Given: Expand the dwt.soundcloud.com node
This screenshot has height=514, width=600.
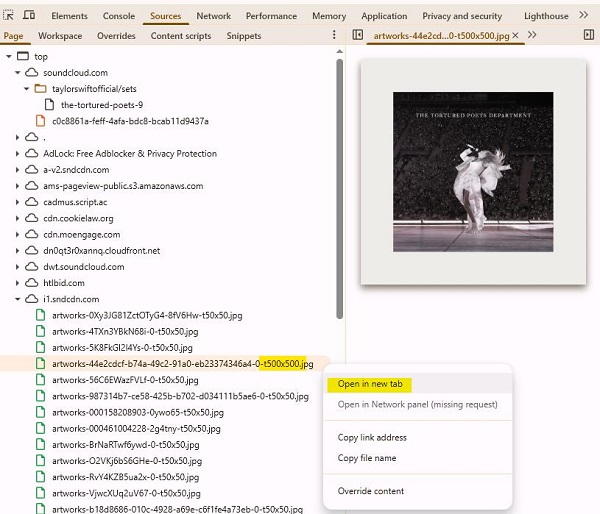Looking at the screenshot, I should coord(17,267).
